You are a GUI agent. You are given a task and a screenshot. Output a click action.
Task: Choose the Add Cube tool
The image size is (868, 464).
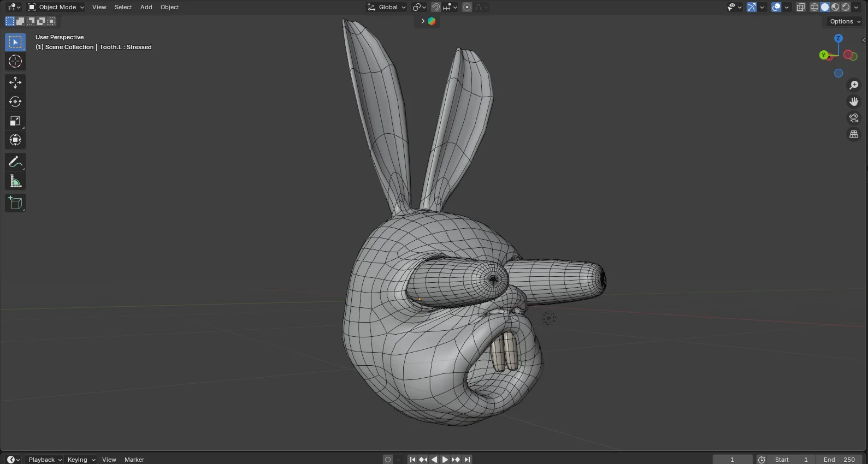coord(15,203)
